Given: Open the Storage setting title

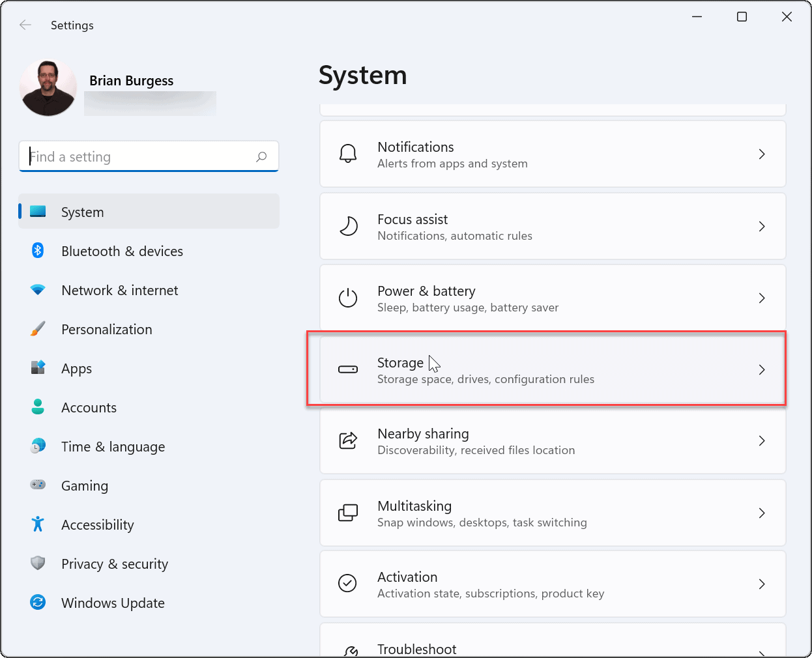Looking at the screenshot, I should pyautogui.click(x=400, y=363).
